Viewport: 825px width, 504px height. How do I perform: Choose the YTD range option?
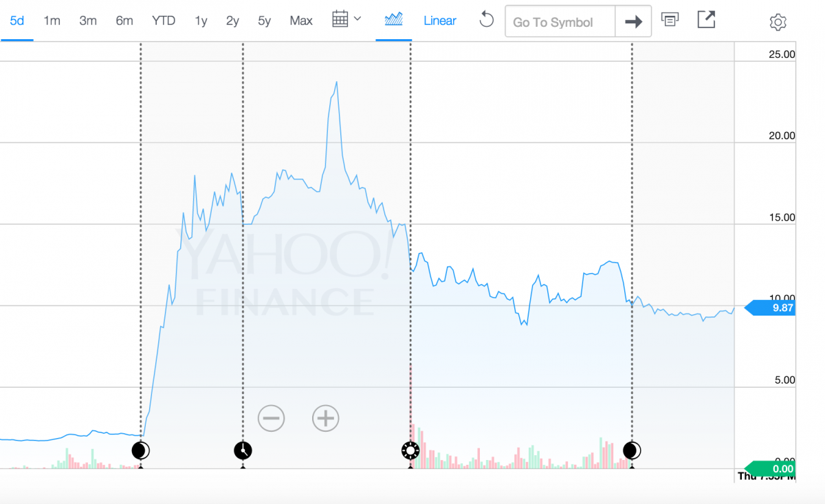[164, 21]
